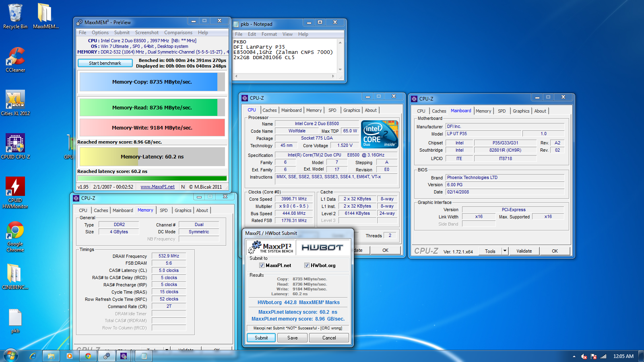The image size is (644, 362).
Task: Open MaxxMEM Comparisons menu
Action: pos(178,33)
